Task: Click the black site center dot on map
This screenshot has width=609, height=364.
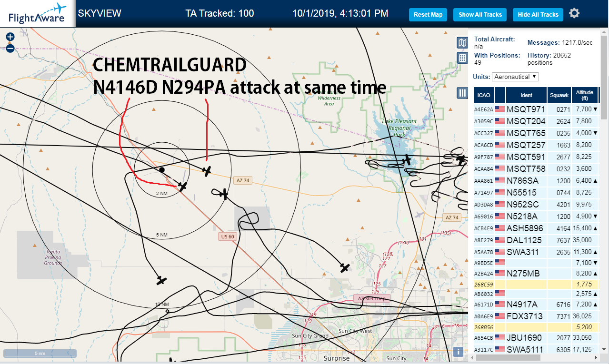Action: pyautogui.click(x=162, y=169)
